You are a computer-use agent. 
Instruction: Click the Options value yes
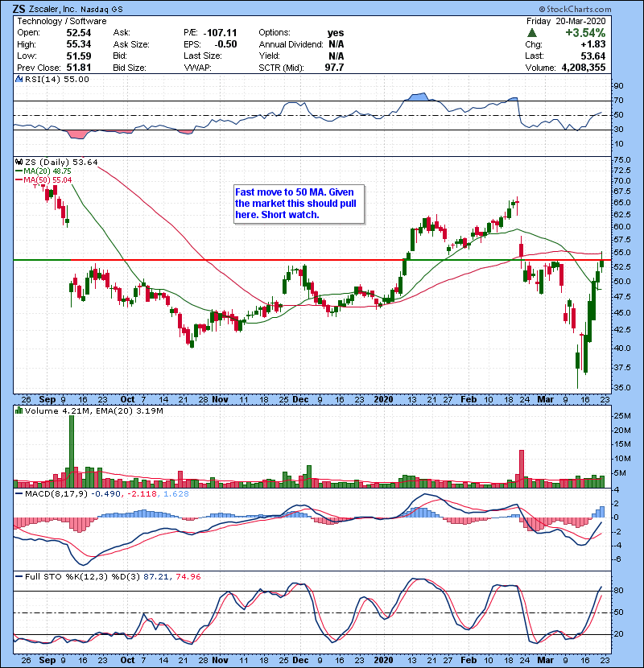click(336, 33)
